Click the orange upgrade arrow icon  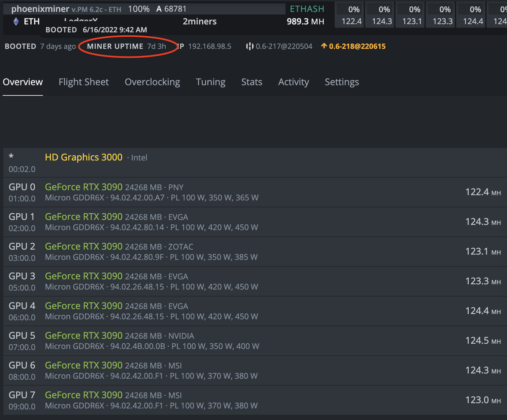coord(324,46)
